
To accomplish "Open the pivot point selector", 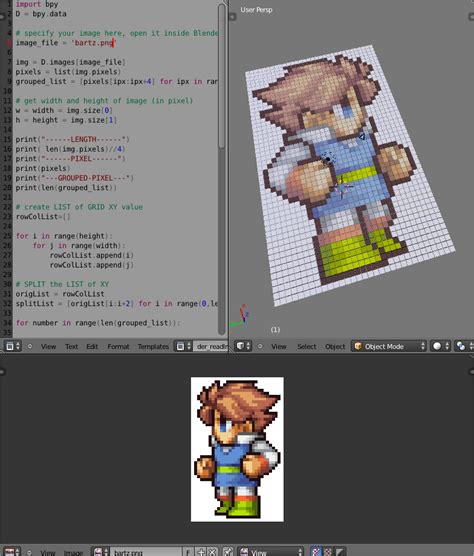I will click(464, 346).
